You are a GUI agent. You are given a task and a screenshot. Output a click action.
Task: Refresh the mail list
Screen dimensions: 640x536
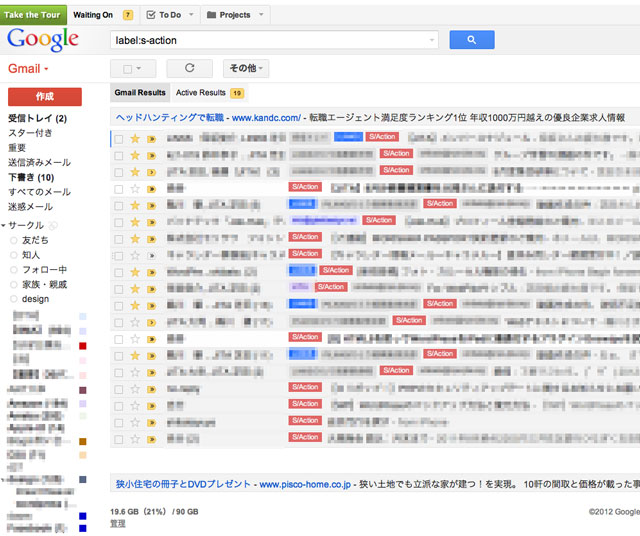[189, 68]
